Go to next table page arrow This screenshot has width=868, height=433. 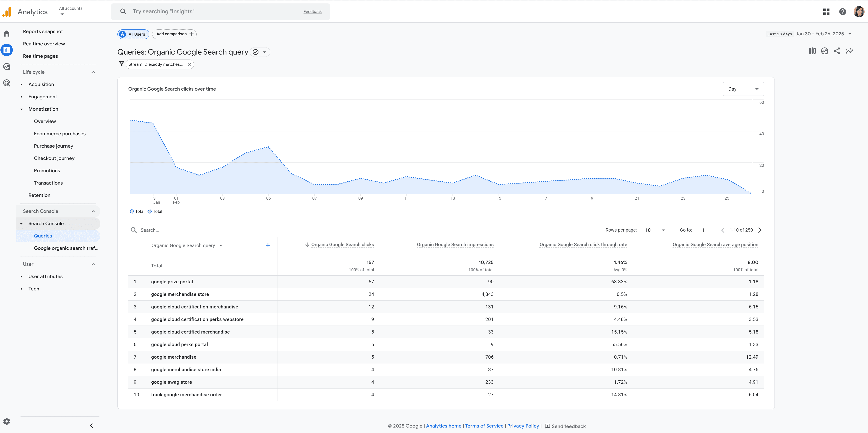[x=760, y=230]
